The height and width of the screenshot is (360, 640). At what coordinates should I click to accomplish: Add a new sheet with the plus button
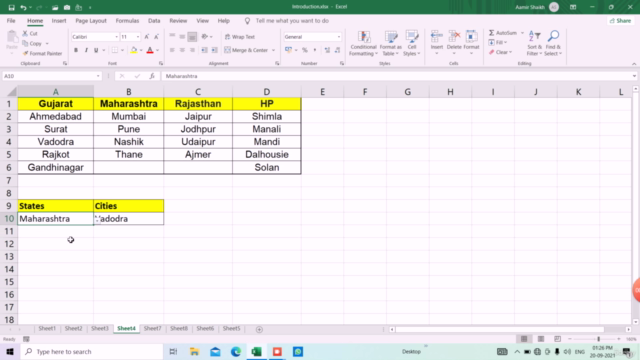click(259, 329)
